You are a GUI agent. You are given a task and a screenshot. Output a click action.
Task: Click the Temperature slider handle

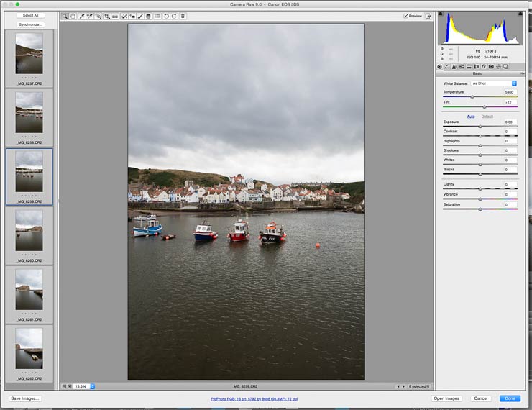point(472,96)
